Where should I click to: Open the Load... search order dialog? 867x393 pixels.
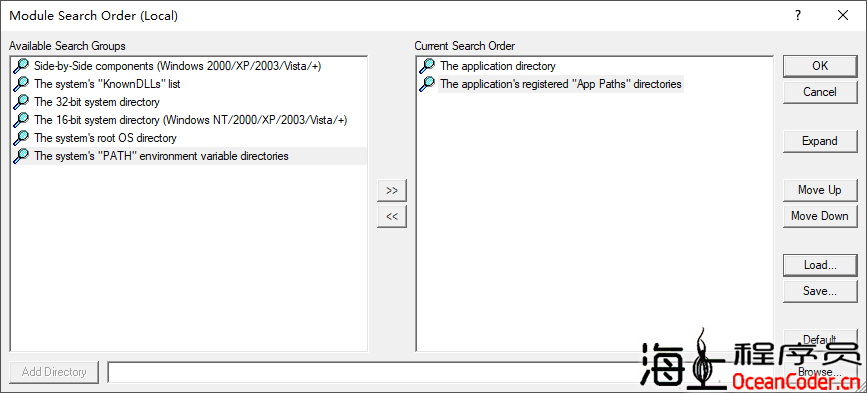[819, 265]
